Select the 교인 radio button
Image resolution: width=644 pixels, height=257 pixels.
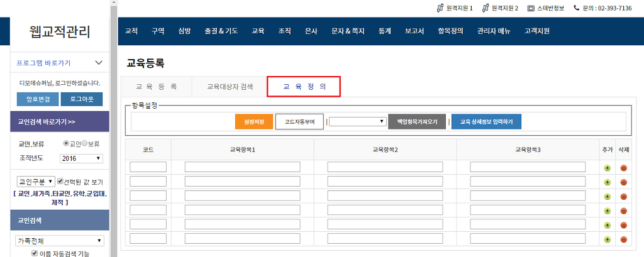tap(65, 144)
